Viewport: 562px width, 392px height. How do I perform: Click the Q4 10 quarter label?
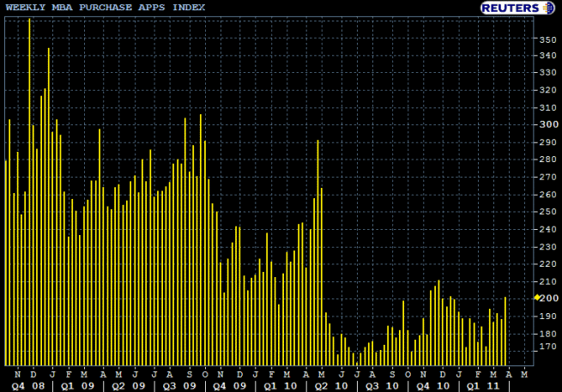click(x=431, y=385)
